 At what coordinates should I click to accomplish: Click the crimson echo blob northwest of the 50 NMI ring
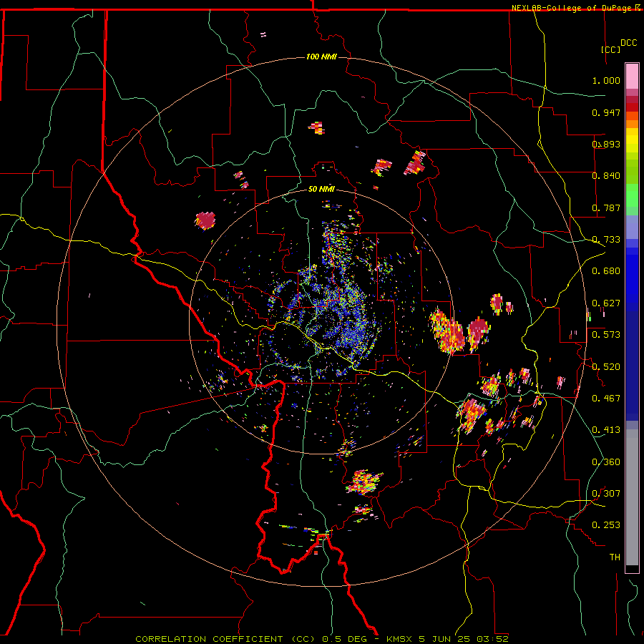tap(205, 220)
